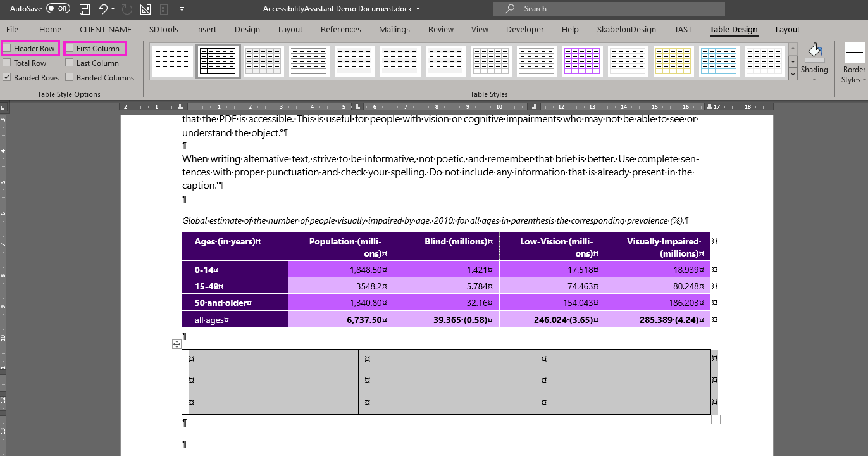Click the tab selector icon beside the ruler

[x=3, y=107]
